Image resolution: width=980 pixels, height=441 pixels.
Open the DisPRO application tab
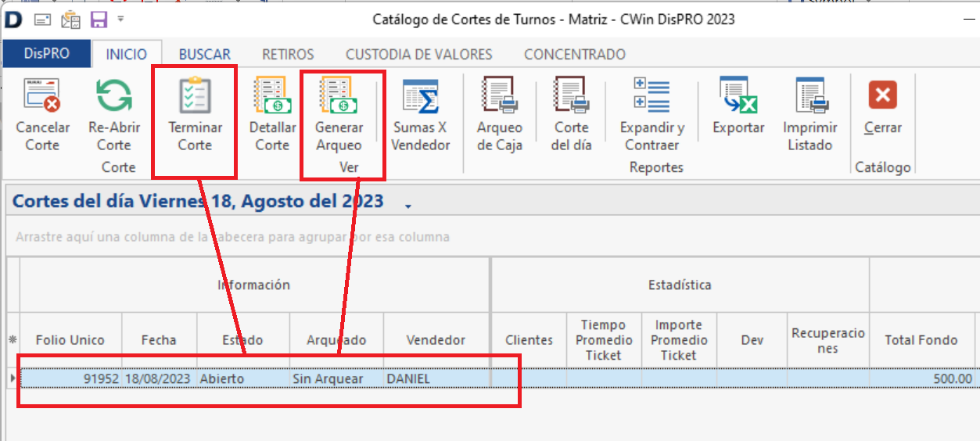[x=47, y=54]
